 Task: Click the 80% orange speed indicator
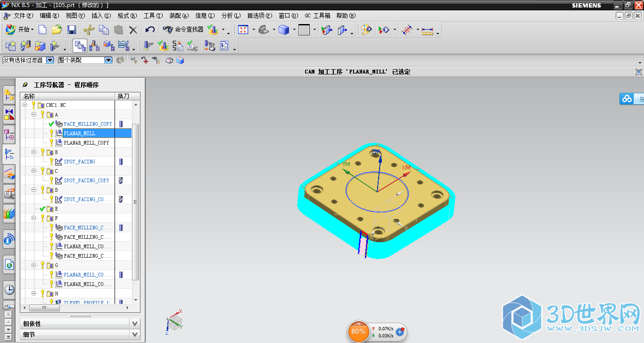pos(358,331)
